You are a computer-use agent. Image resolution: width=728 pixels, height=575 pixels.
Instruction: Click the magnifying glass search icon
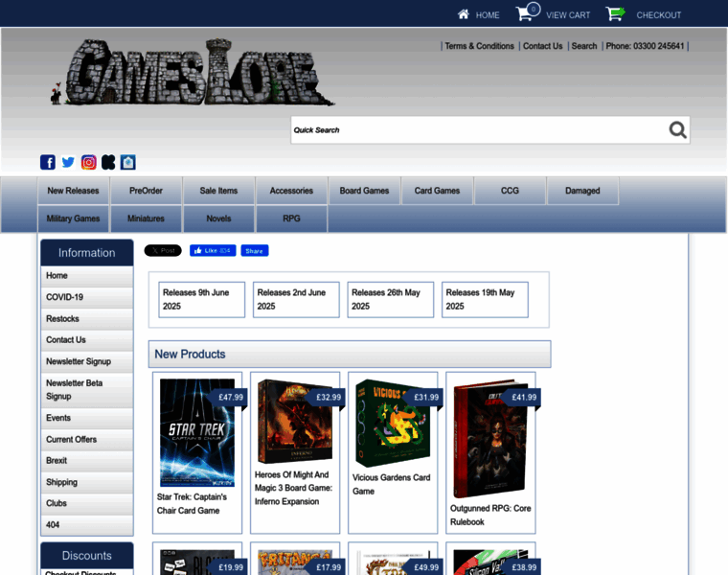pyautogui.click(x=677, y=130)
